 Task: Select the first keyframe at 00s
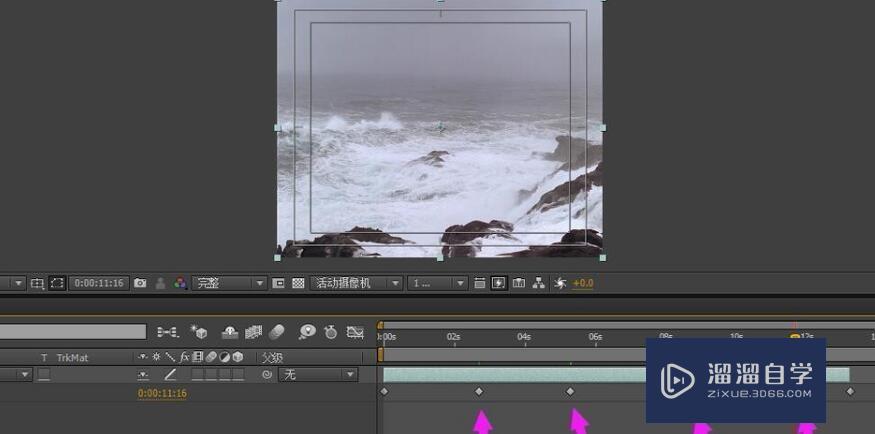(384, 392)
